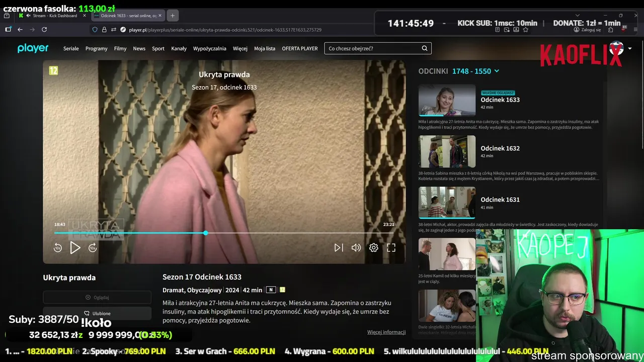Select the Odcinek 1632 title
The image size is (644, 362).
click(x=500, y=148)
